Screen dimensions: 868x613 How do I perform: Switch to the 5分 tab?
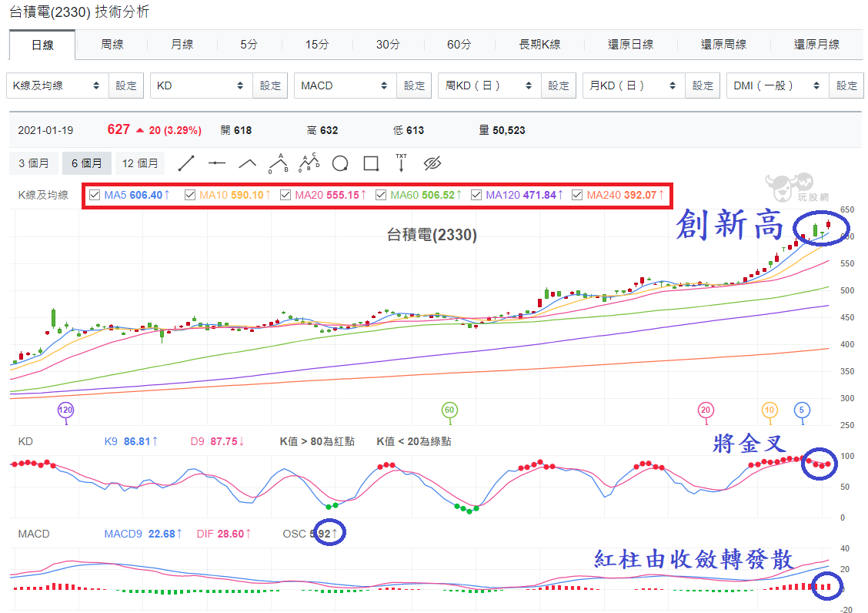(x=249, y=45)
